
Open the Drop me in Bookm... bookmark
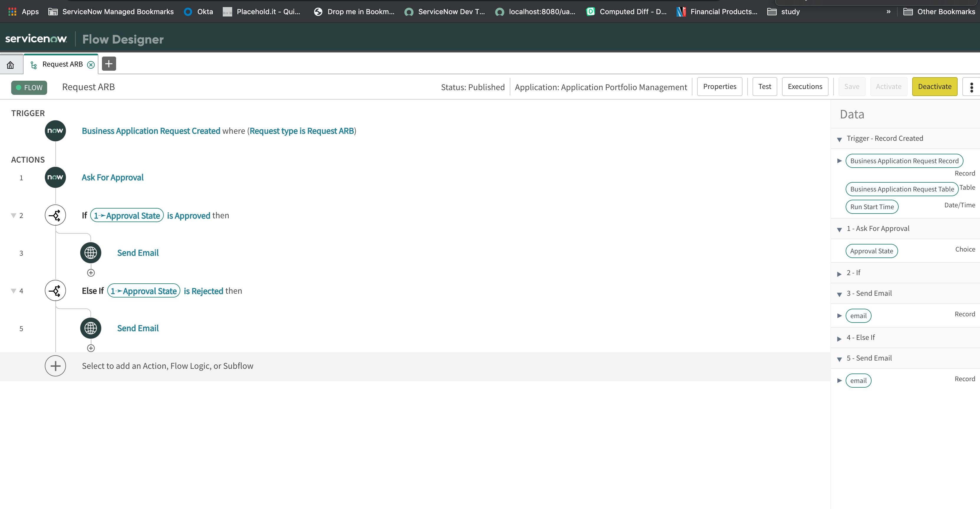(x=354, y=12)
